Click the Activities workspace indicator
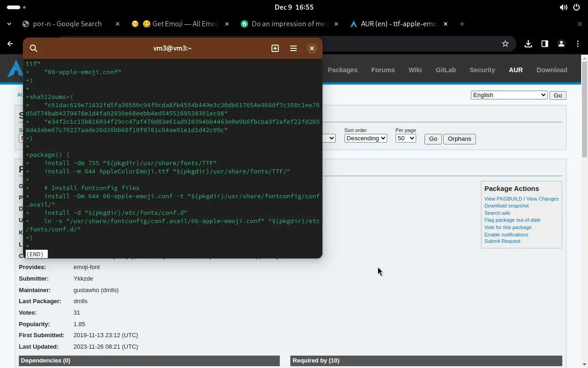This screenshot has width=588, height=368. [x=17, y=7]
